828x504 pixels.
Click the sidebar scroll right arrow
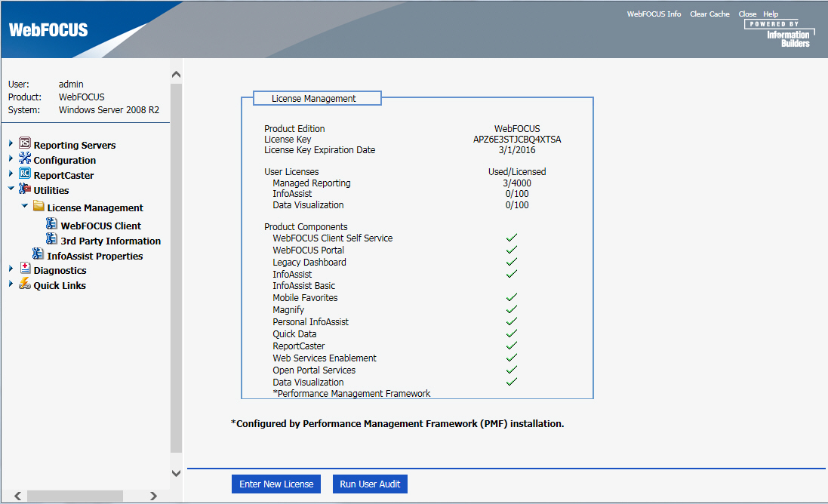[x=153, y=496]
